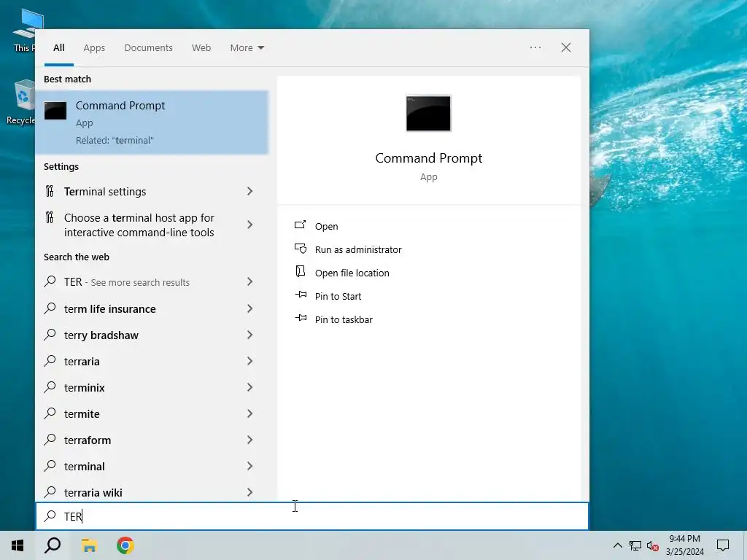Image resolution: width=747 pixels, height=560 pixels.
Task: Click the Terminal settings tool icon
Action: tap(50, 191)
